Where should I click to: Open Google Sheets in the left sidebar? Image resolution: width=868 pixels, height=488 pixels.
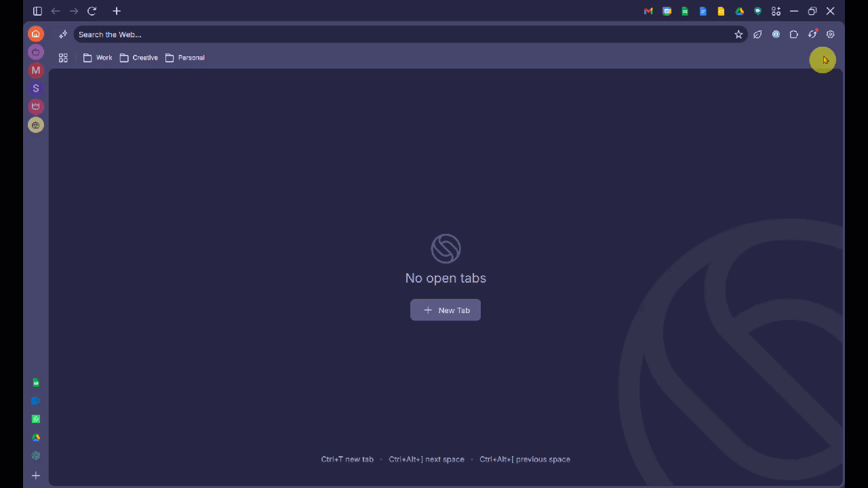(36, 383)
